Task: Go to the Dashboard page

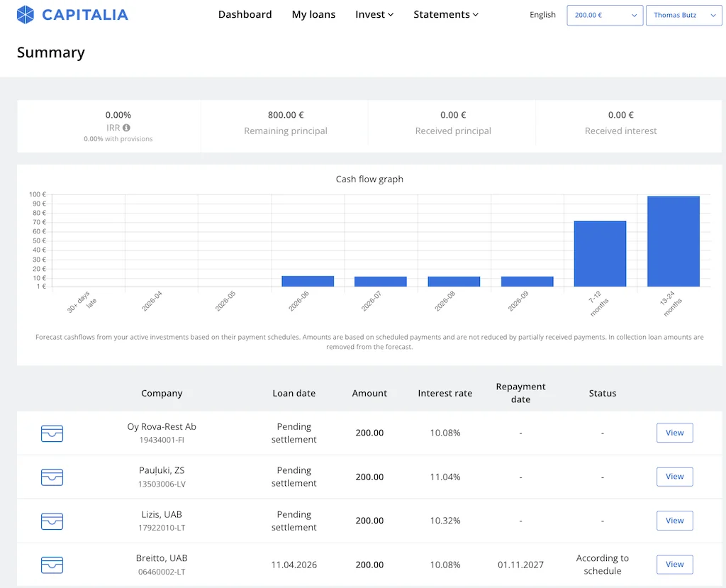Action: tap(245, 14)
